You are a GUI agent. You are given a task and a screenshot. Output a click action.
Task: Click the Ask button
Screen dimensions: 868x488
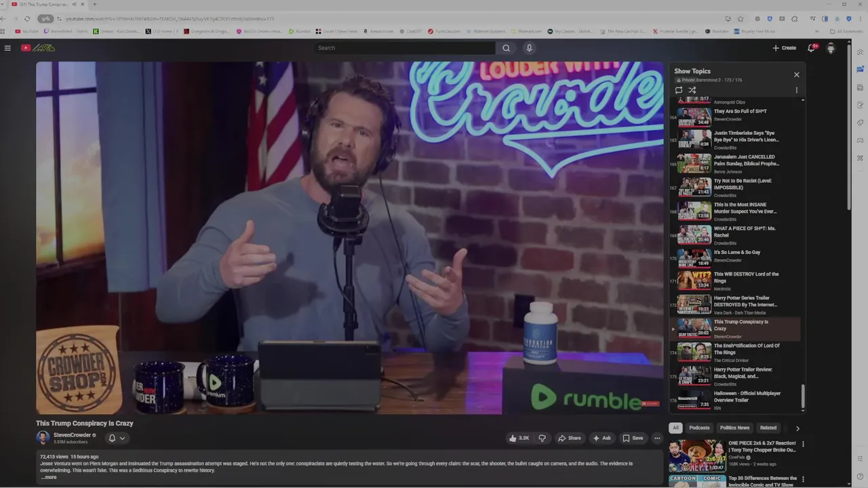tap(601, 438)
